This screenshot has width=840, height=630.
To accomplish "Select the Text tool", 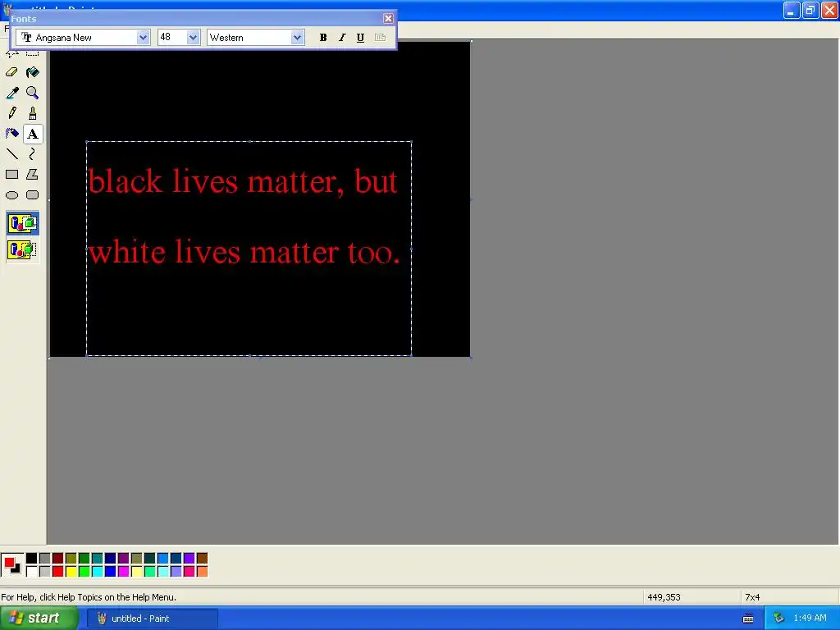I will point(33,134).
